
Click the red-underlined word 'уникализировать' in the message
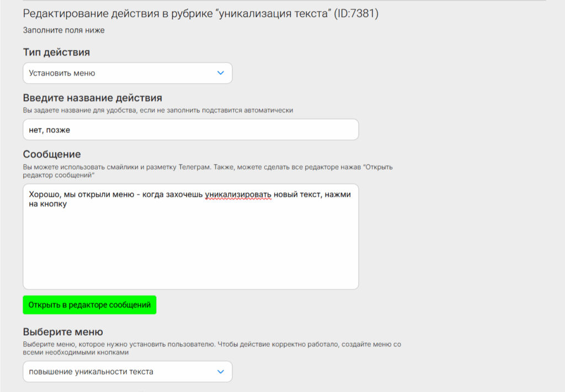coord(238,195)
